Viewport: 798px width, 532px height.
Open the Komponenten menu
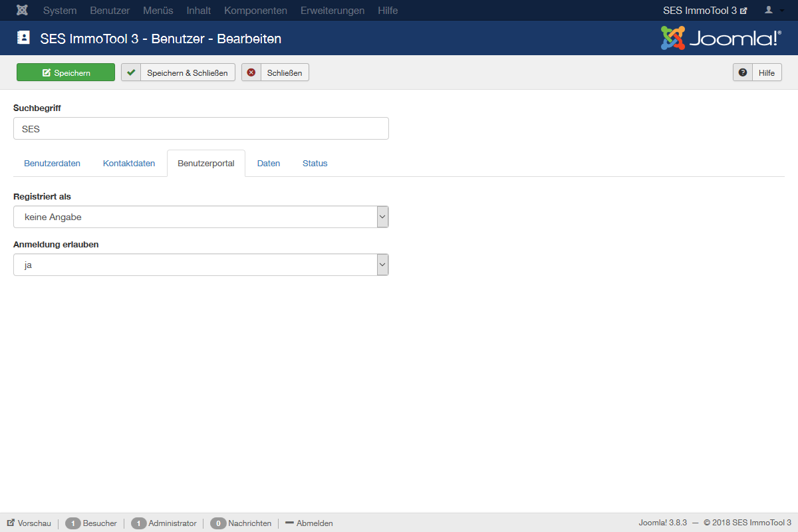click(x=255, y=11)
